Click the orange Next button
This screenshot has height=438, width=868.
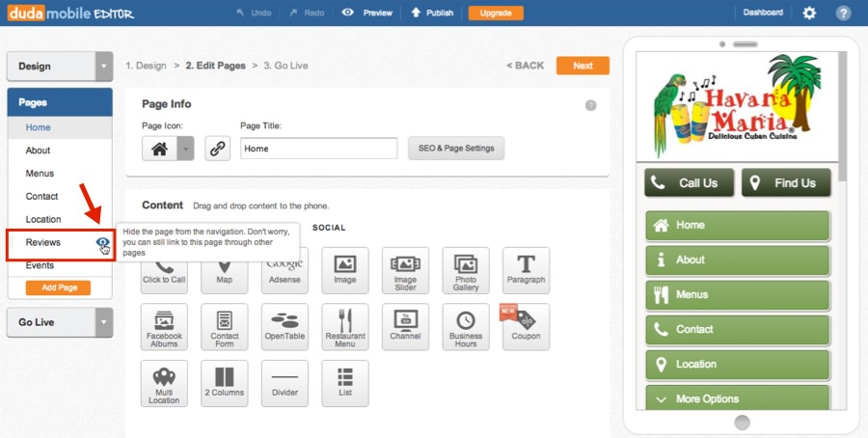583,66
